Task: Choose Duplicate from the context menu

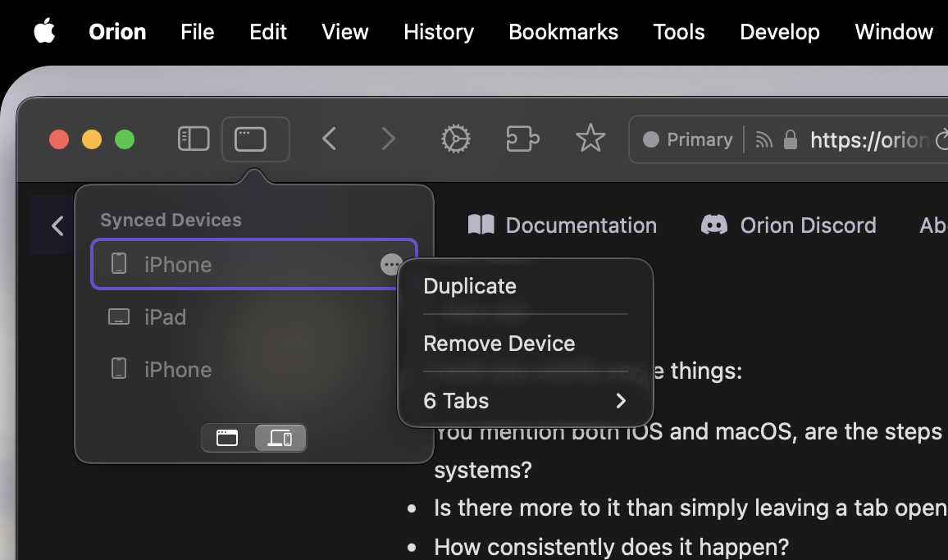Action: click(x=470, y=286)
